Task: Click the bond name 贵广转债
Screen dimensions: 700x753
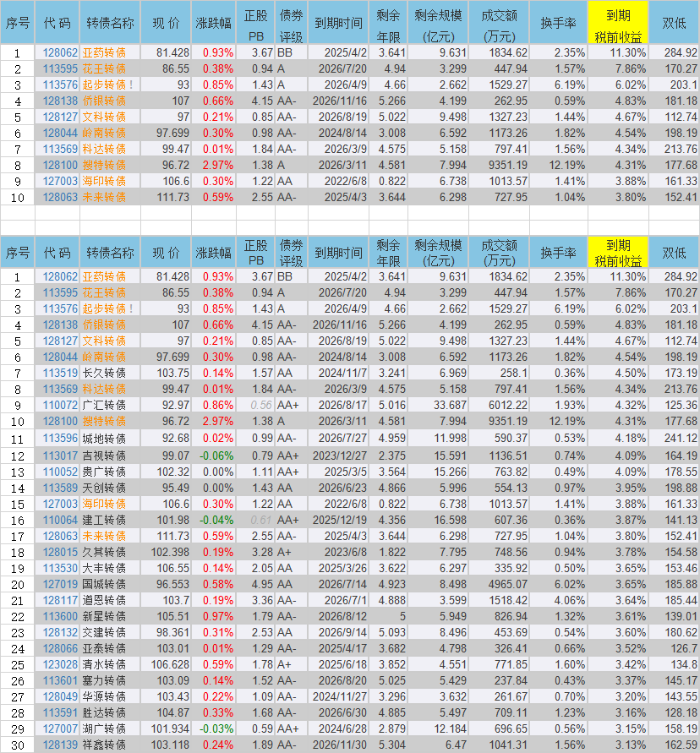Action: [104, 472]
